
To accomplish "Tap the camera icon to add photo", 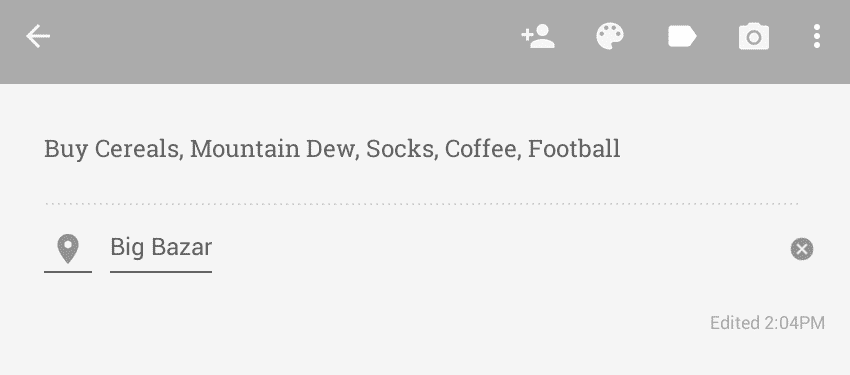I will pyautogui.click(x=754, y=37).
